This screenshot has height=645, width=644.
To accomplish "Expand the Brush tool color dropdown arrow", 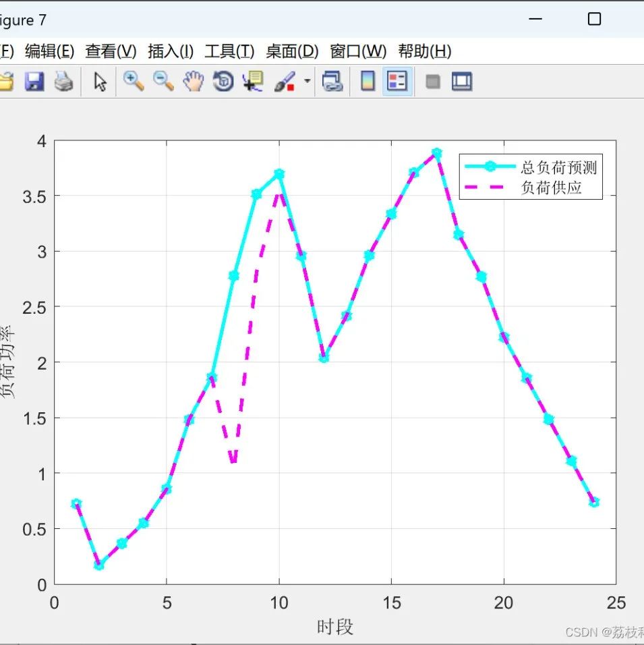I will click(x=308, y=81).
